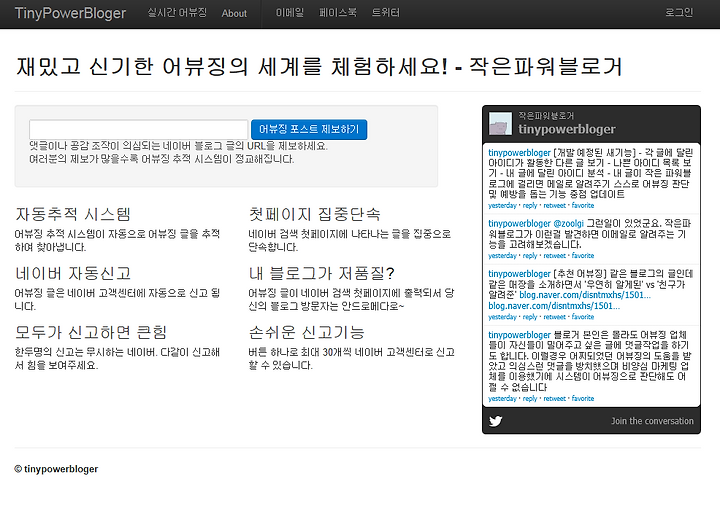This screenshot has height=508, width=720.
Task: Click reply under the @zoolgi tweet
Action: coord(530,255)
